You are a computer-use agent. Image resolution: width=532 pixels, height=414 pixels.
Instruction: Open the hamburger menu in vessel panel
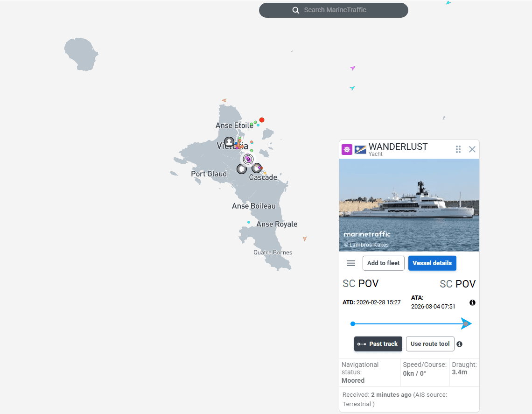point(351,263)
